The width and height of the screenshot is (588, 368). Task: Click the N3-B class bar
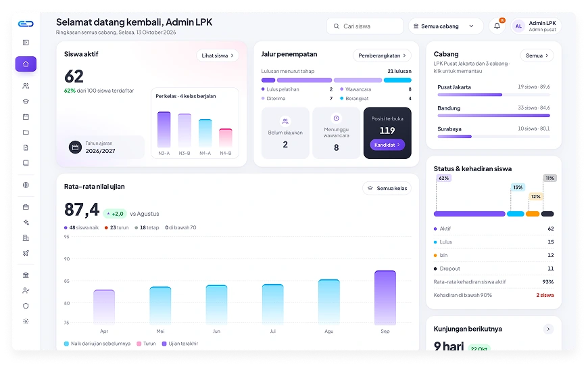pyautogui.click(x=185, y=131)
